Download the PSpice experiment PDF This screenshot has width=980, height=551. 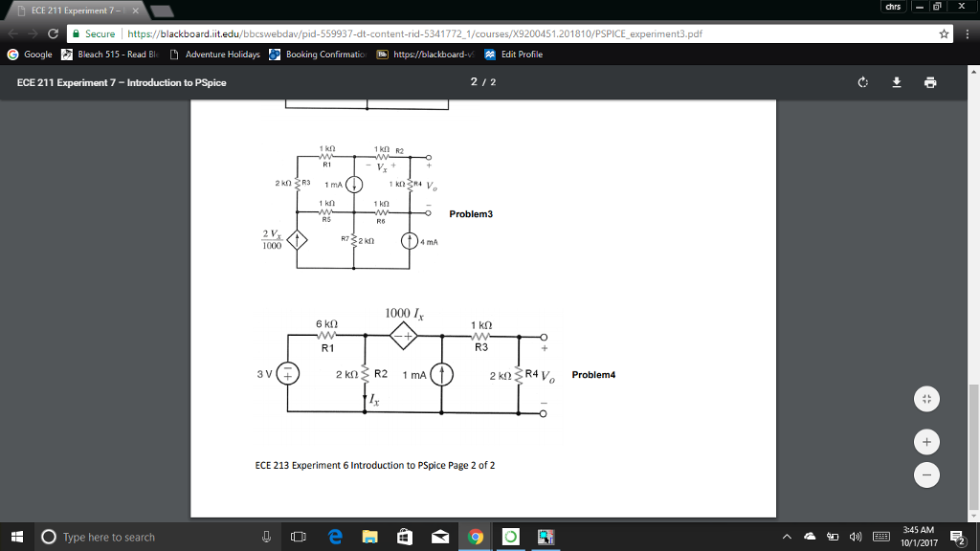[x=897, y=82]
